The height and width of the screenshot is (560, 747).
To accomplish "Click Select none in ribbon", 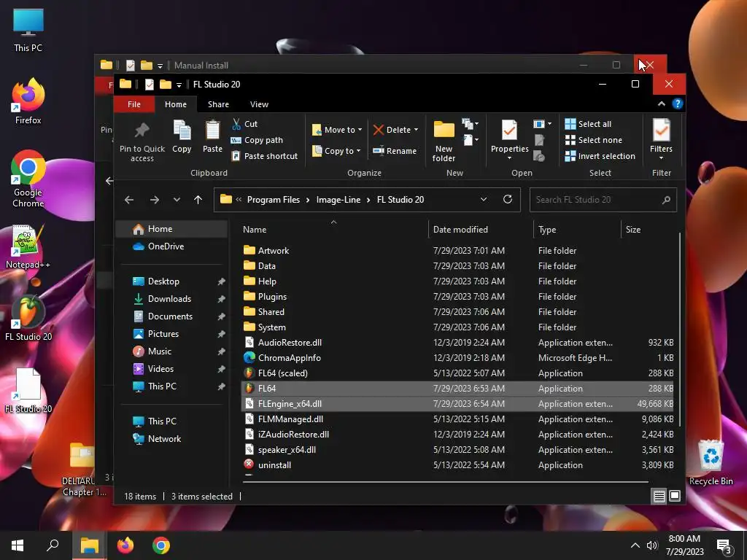I will pyautogui.click(x=594, y=140).
